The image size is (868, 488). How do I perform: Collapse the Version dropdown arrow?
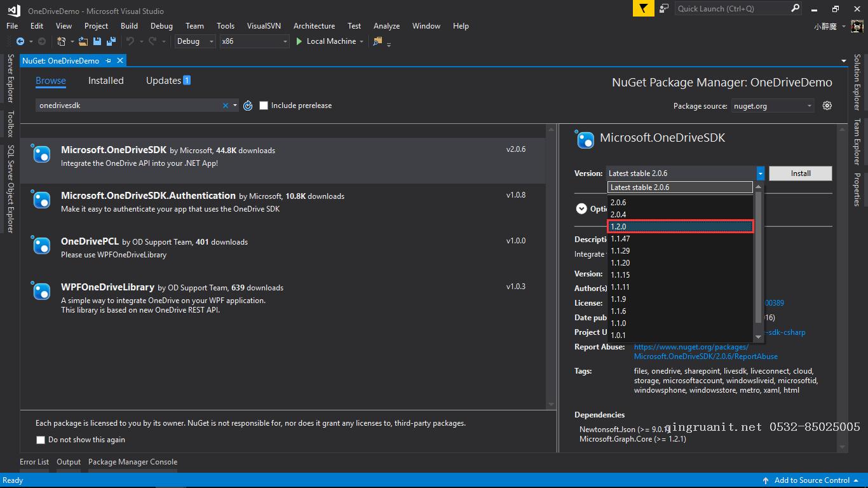tap(760, 173)
